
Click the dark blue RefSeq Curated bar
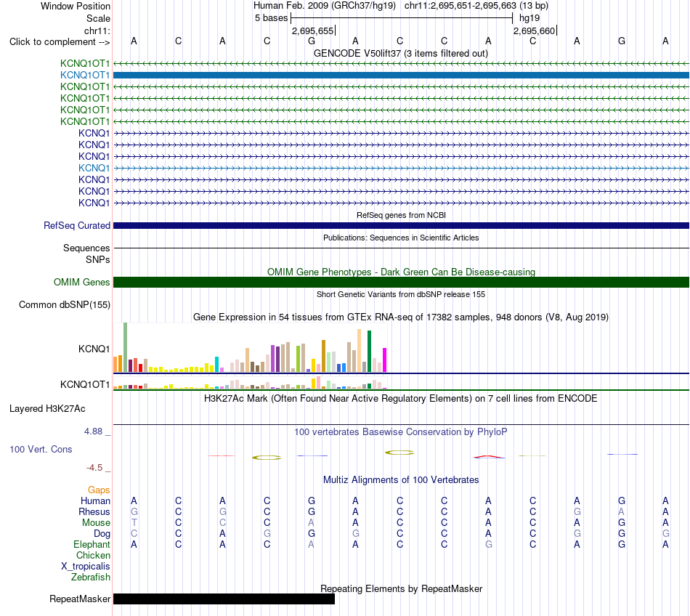pyautogui.click(x=401, y=225)
